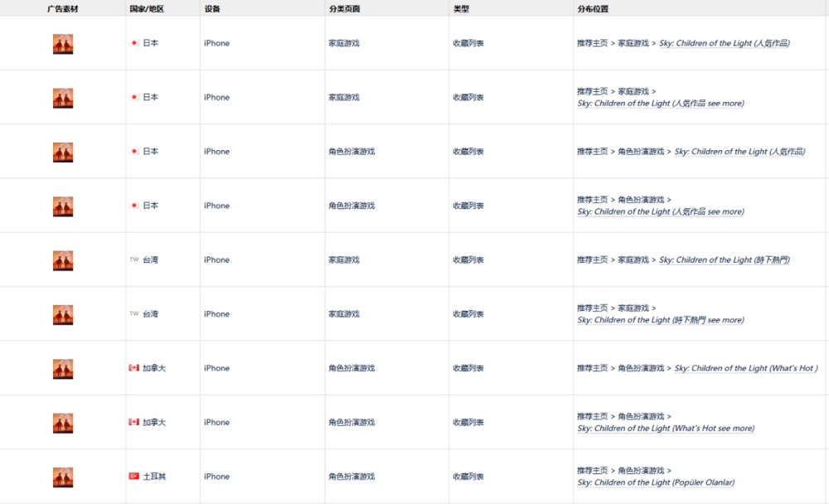Click the TW icon in the topmost 台湾 row
The image size is (829, 504).
point(133,259)
